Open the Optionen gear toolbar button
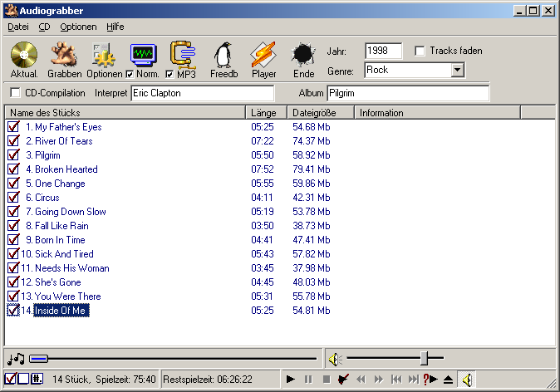Screen dimensions: 560x392 [105, 60]
